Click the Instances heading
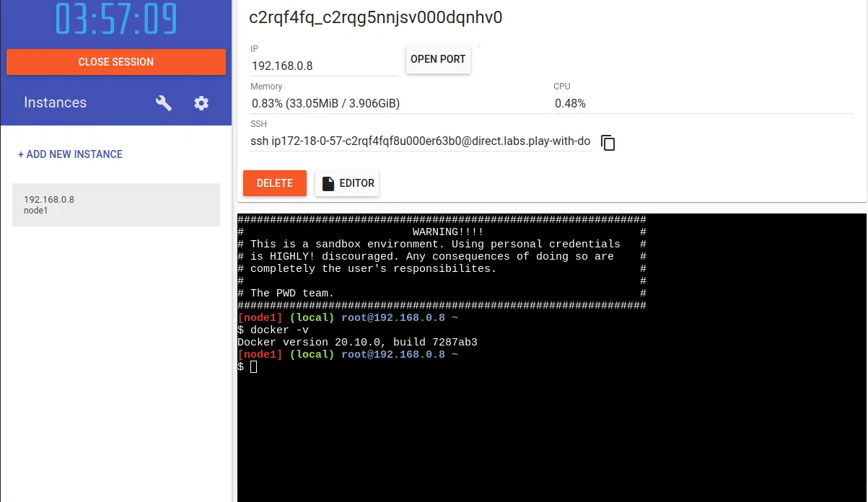 tap(54, 102)
